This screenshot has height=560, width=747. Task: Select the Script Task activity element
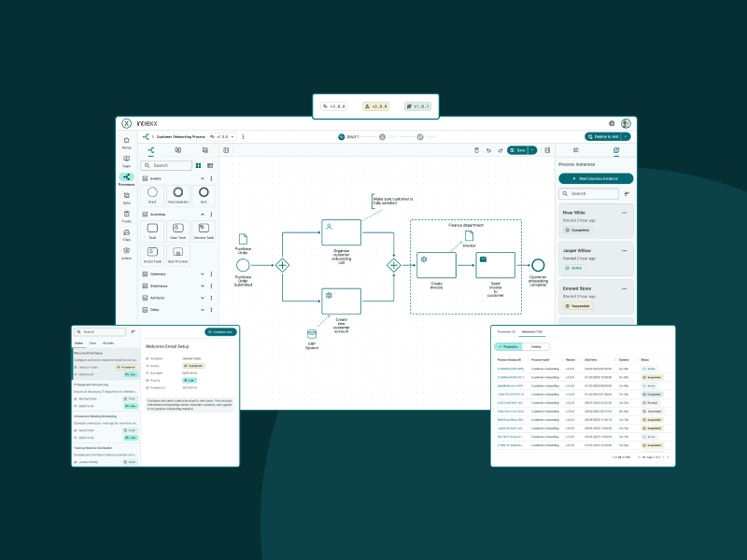(x=152, y=255)
